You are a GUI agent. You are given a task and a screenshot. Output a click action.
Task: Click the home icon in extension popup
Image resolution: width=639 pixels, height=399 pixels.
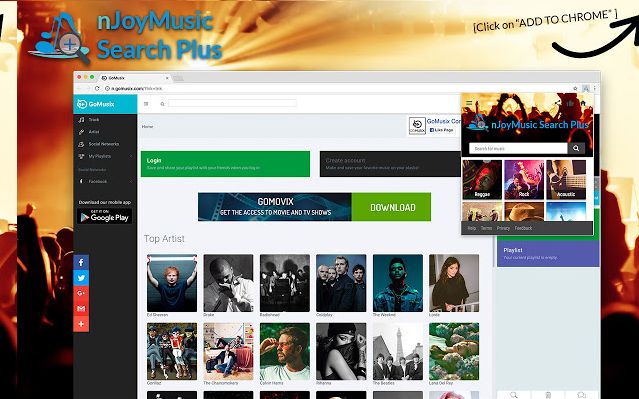pyautogui.click(x=583, y=103)
